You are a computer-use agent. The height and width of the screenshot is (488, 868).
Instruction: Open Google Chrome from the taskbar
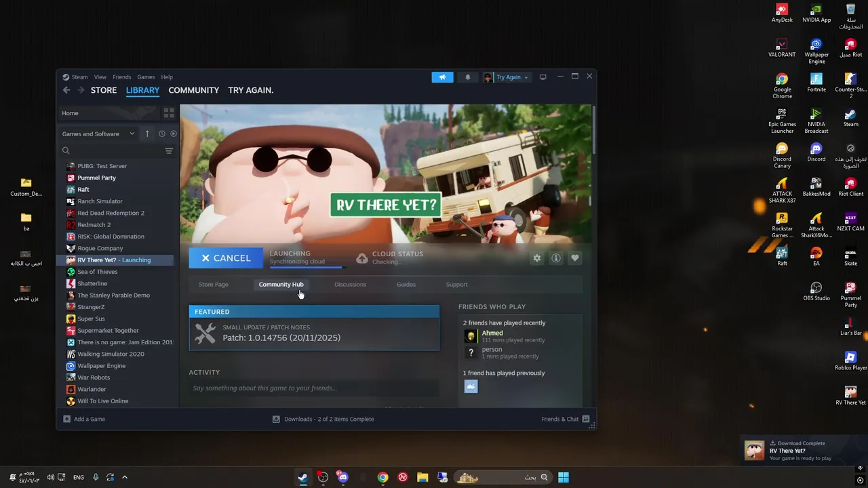383,477
